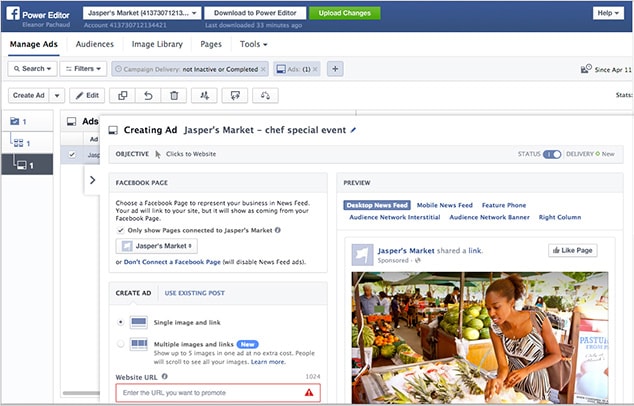Switch to Manage Ads tab

[34, 44]
